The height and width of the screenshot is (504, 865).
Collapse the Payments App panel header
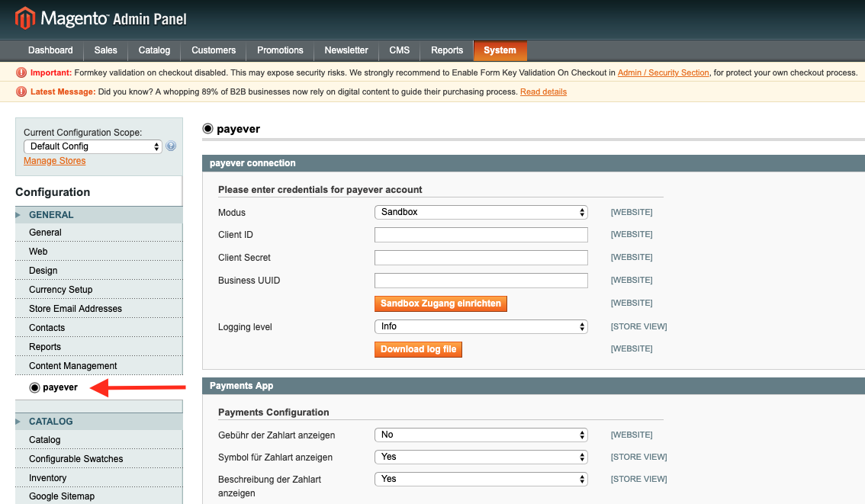pos(533,386)
